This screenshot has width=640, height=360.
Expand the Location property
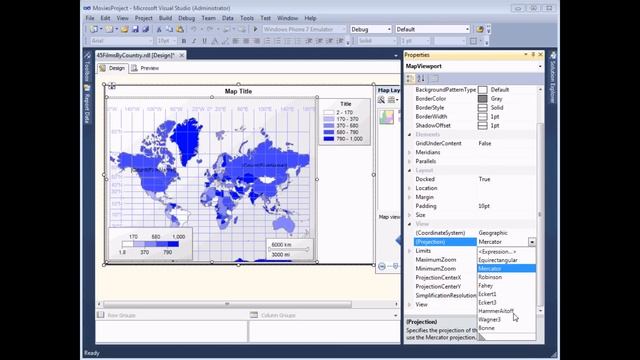pyautogui.click(x=409, y=188)
